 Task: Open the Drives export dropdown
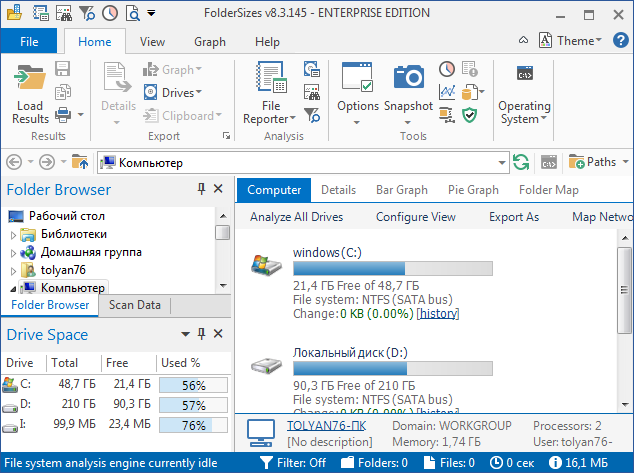click(x=173, y=93)
